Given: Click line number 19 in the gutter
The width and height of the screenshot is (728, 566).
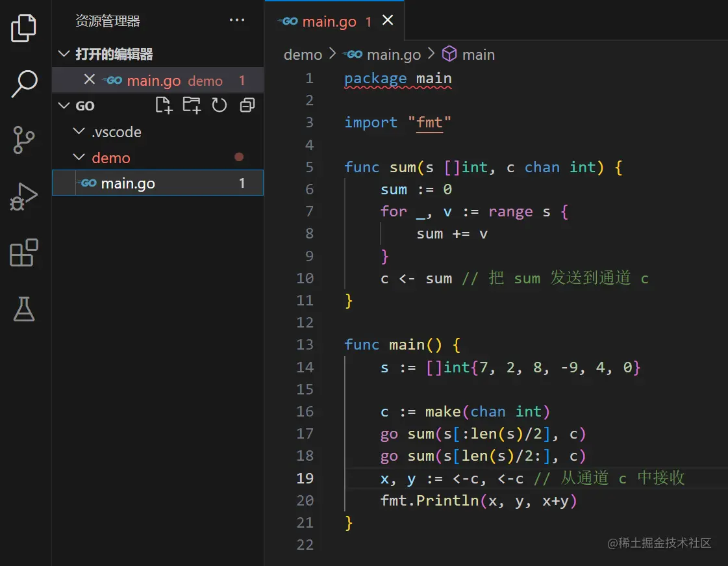Looking at the screenshot, I should [305, 478].
